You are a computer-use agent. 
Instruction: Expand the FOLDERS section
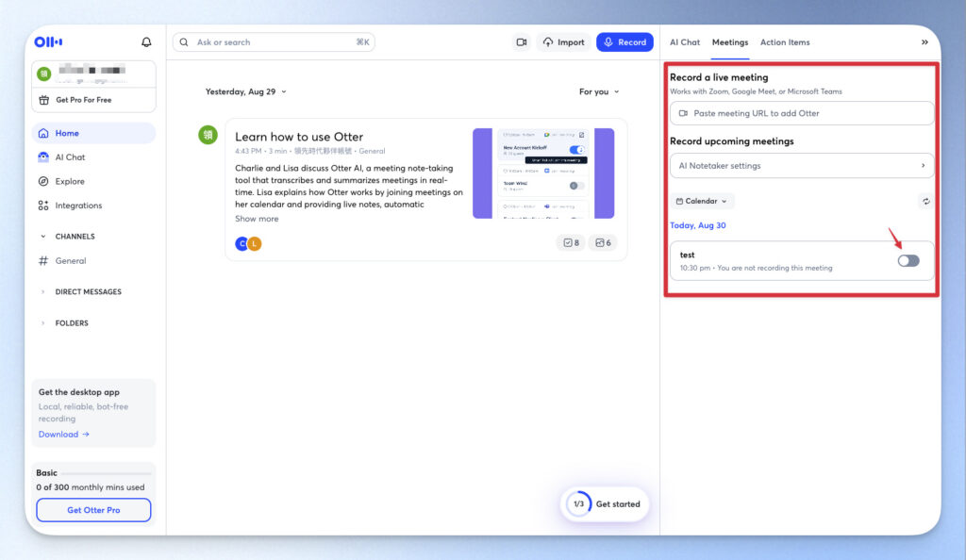[x=43, y=323]
